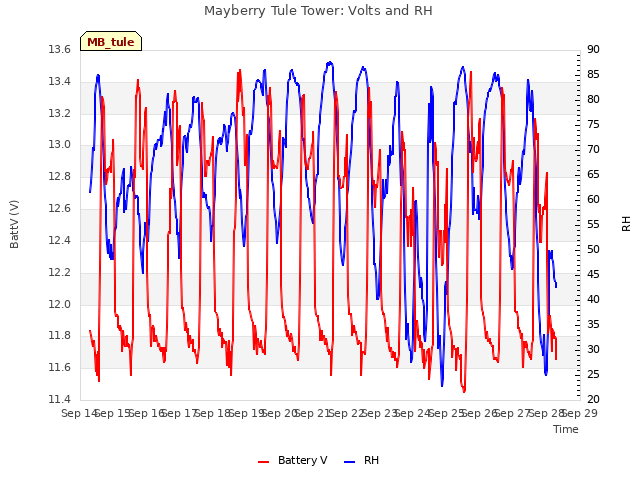Screen dimensions: 640x480
Task: Toggle Battery V series in legend
Action: point(292,460)
